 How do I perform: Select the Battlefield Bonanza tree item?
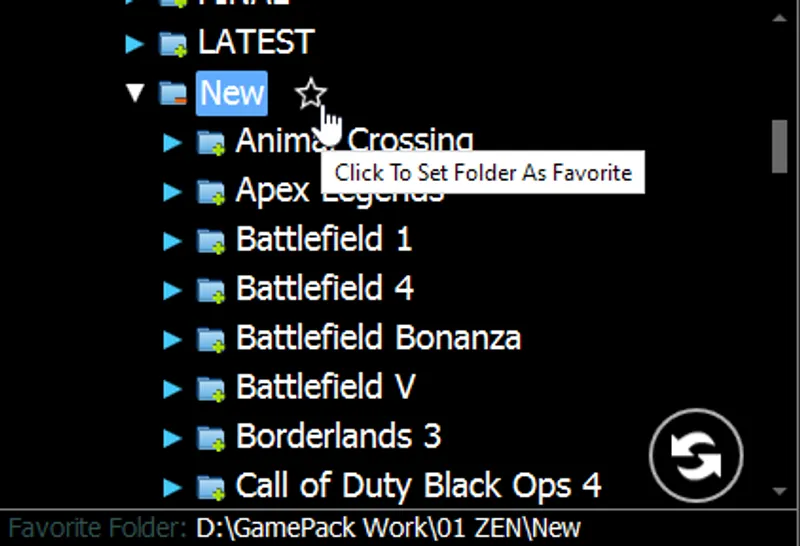click(x=378, y=338)
